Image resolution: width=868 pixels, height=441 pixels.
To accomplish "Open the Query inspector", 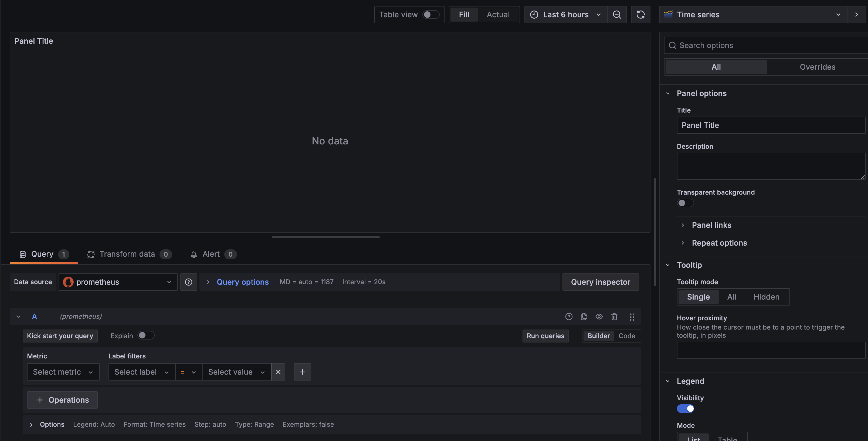I will (601, 282).
